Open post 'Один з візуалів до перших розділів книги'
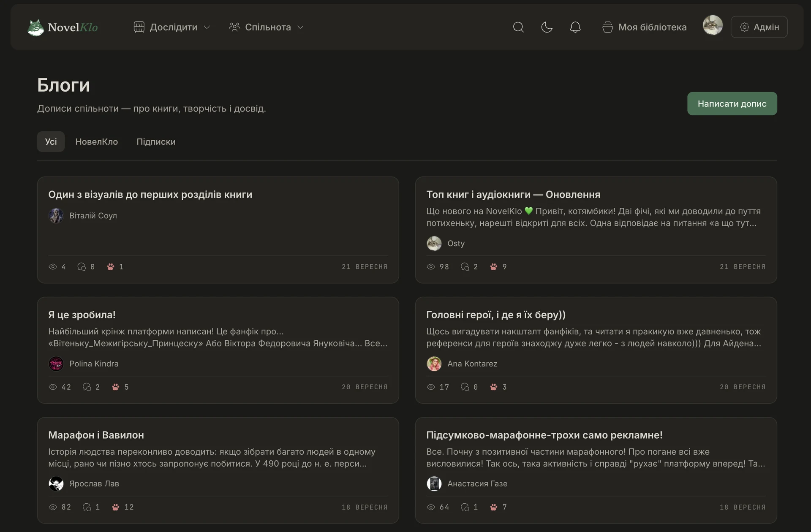 tap(150, 195)
